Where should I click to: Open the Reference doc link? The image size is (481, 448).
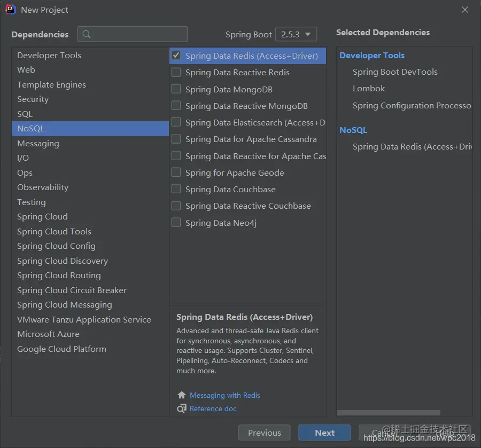point(213,408)
